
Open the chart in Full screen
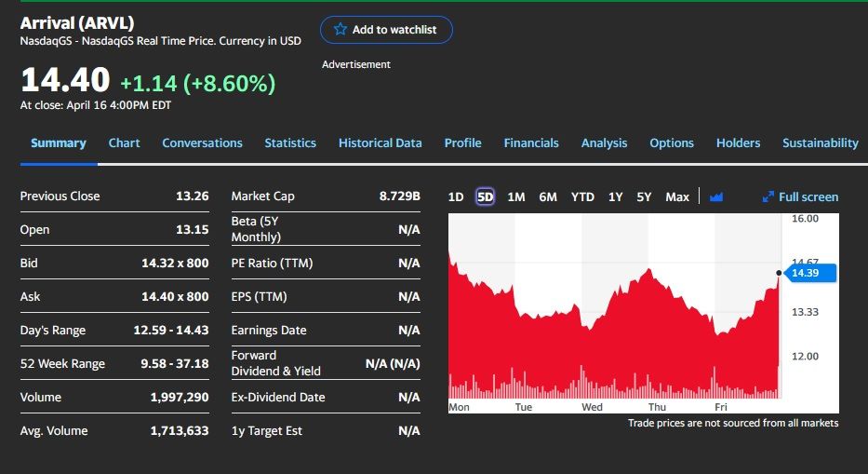click(800, 196)
